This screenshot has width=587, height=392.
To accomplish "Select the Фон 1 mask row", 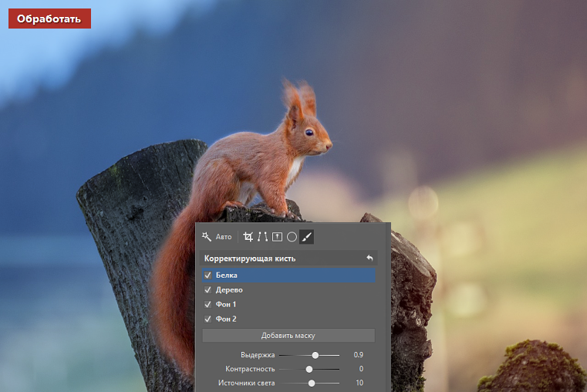I will tap(288, 304).
